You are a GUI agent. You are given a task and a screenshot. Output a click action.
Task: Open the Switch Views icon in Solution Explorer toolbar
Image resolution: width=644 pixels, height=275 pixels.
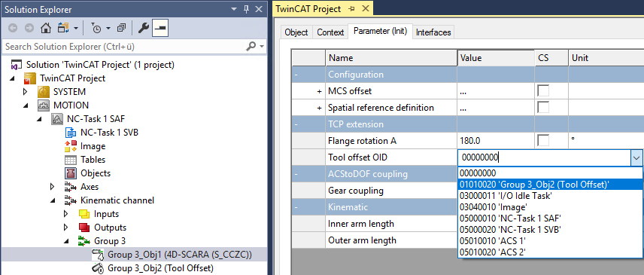pyautogui.click(x=64, y=28)
